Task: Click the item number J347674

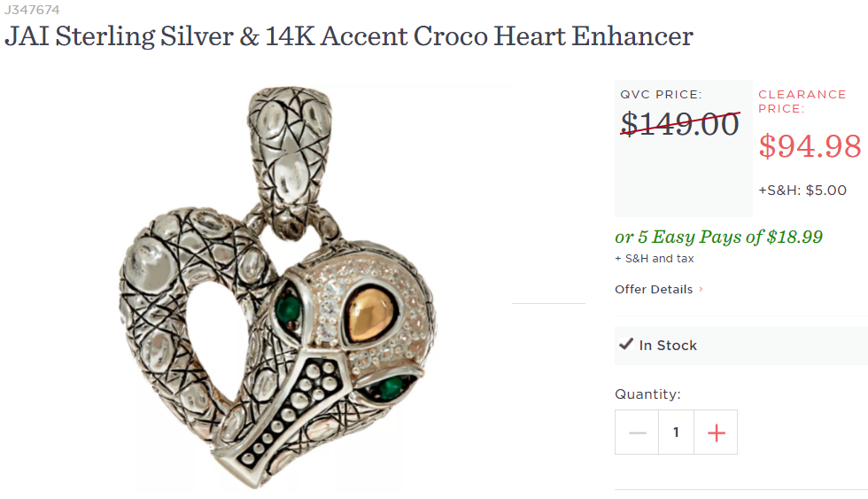Action: tap(33, 8)
